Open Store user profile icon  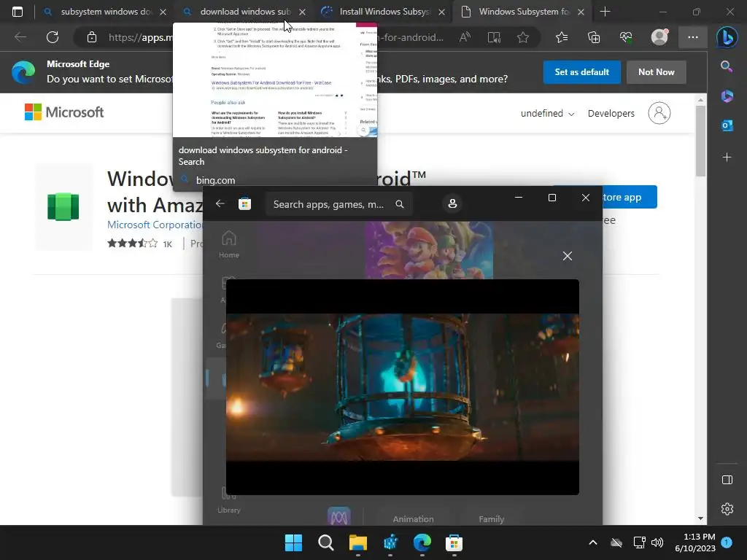click(452, 204)
